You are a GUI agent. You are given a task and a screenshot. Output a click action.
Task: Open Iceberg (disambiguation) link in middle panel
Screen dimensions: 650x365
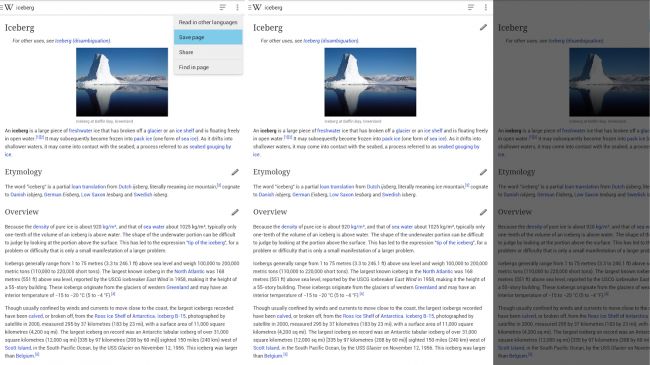click(x=331, y=41)
